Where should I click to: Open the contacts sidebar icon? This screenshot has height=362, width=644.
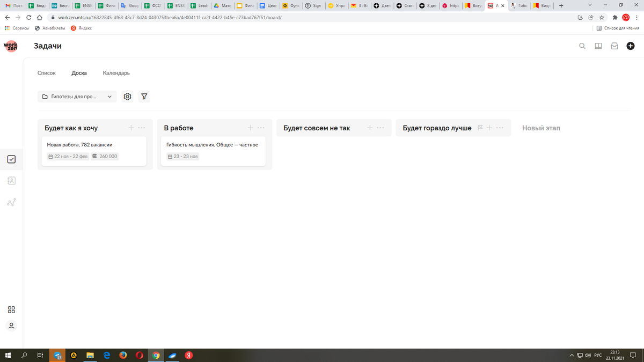(11, 181)
